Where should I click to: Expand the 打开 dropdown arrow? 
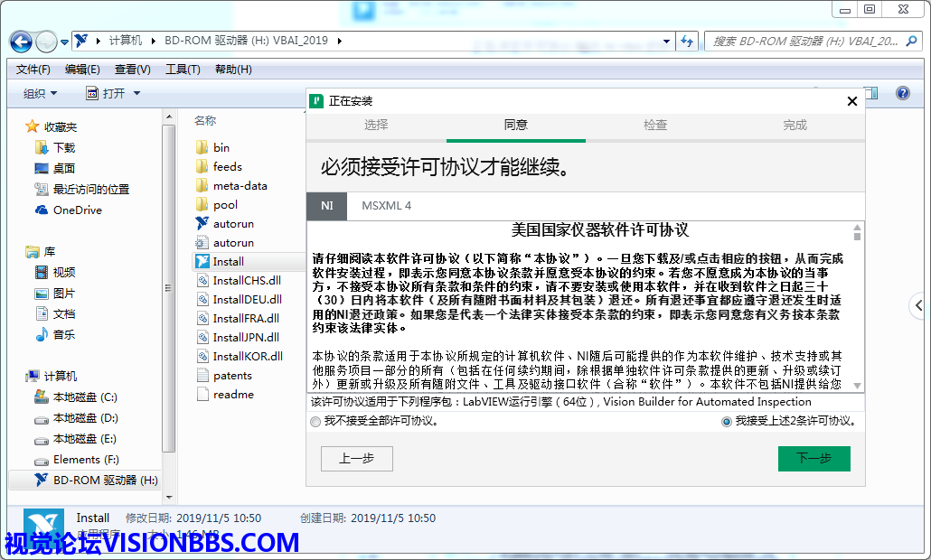pyautogui.click(x=136, y=94)
